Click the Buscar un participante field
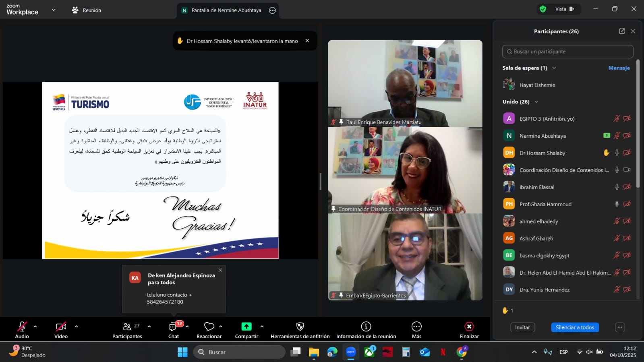 click(x=567, y=52)
